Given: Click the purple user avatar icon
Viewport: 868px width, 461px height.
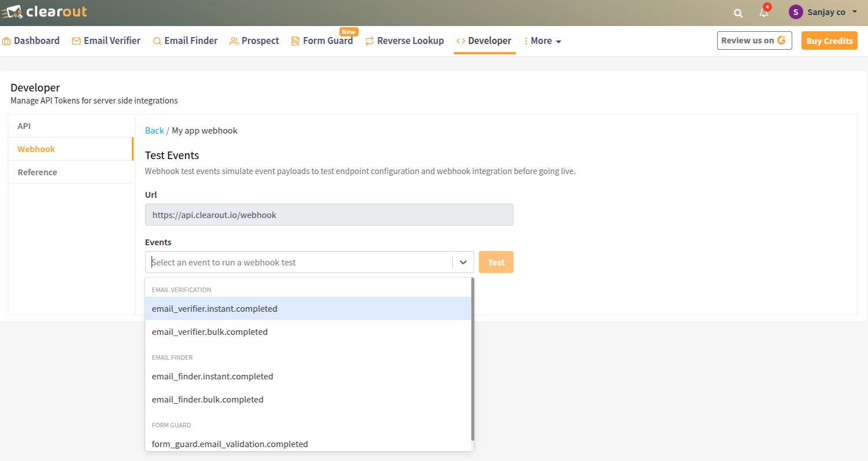Looking at the screenshot, I should 796,12.
